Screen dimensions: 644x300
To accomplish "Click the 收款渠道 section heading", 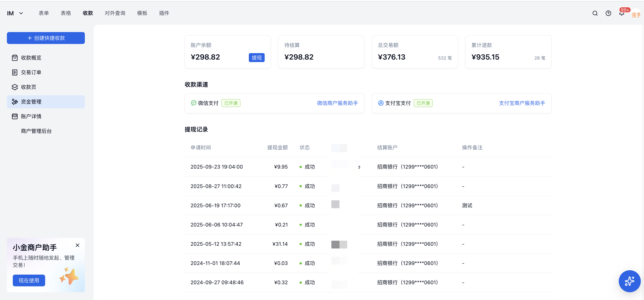I will pyautogui.click(x=196, y=85).
